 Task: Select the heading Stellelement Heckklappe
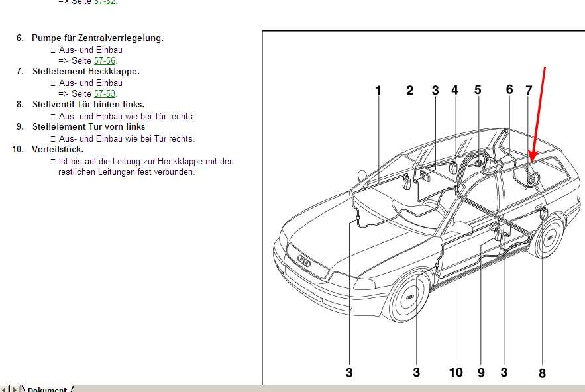tap(86, 71)
